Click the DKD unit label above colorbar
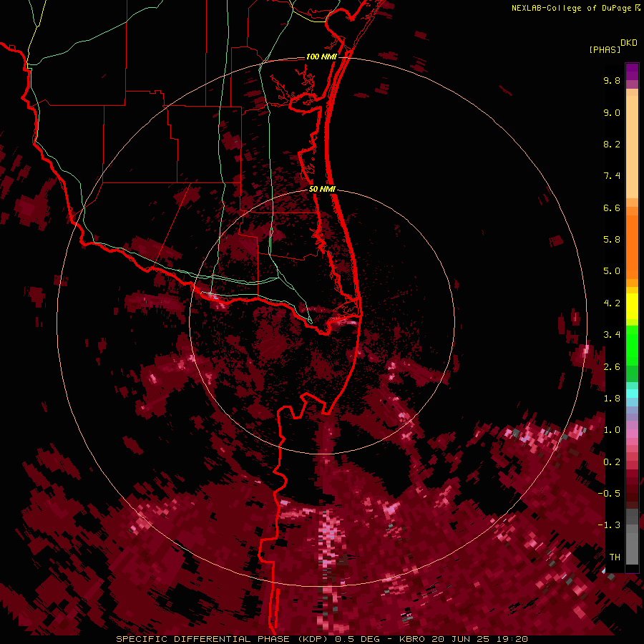 [x=628, y=43]
